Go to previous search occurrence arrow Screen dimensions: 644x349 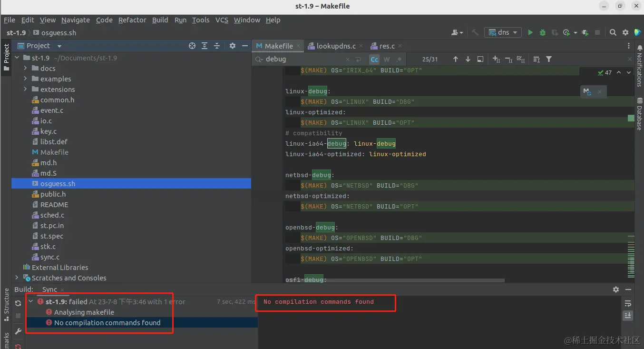click(456, 59)
